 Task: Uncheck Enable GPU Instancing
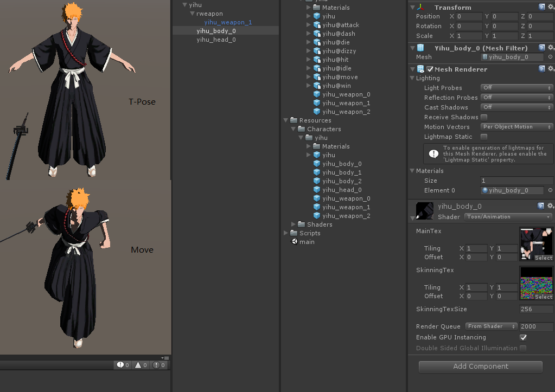click(523, 337)
